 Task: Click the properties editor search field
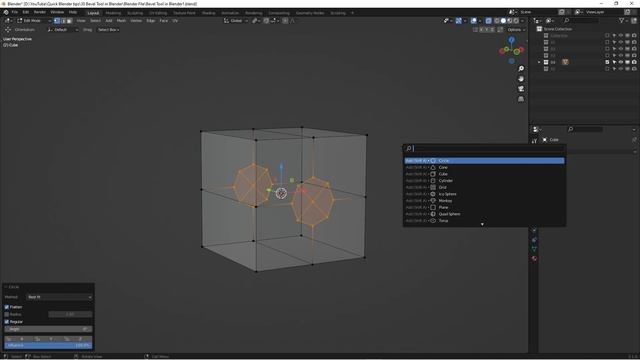585,129
